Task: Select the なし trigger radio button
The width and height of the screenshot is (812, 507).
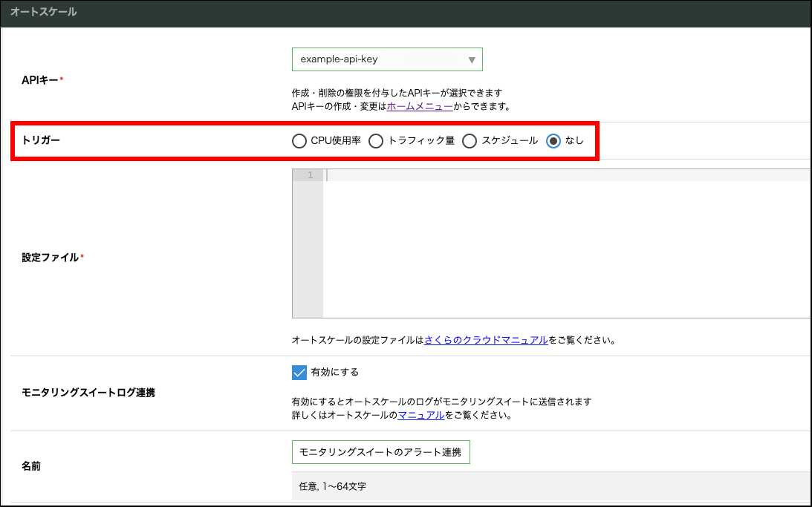Action: point(553,141)
